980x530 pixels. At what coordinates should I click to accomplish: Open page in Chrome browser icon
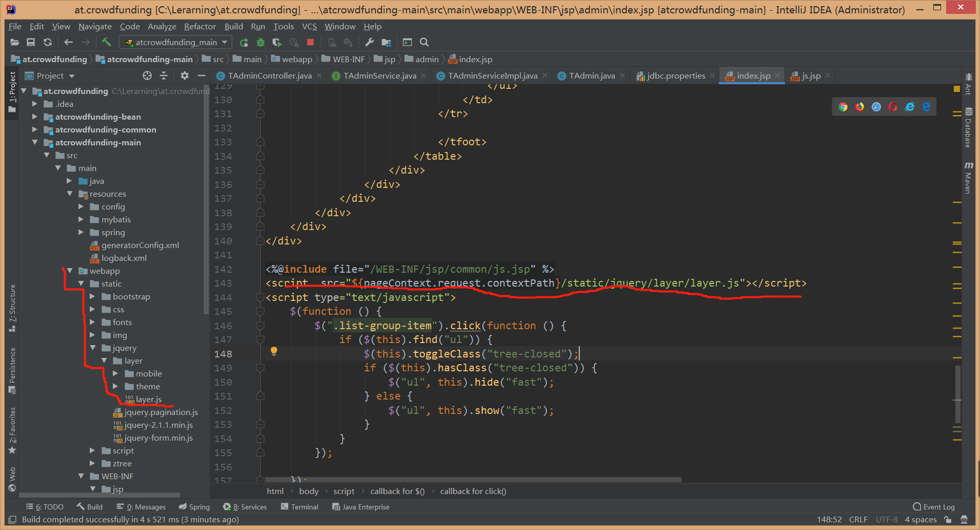843,107
